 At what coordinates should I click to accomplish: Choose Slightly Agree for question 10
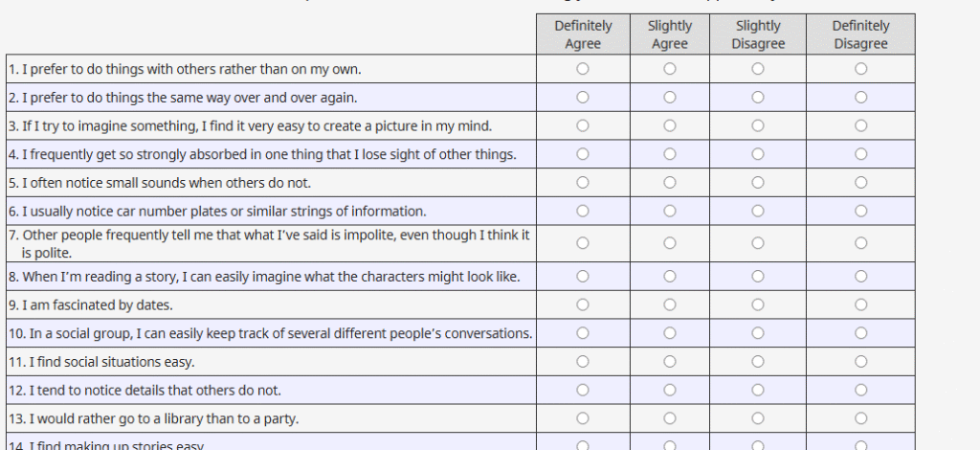(x=670, y=333)
